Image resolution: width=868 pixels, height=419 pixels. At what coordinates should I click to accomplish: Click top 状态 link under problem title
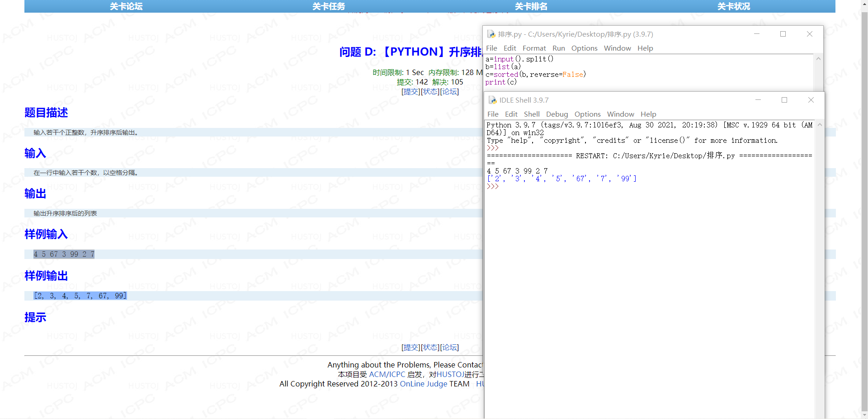click(x=430, y=92)
